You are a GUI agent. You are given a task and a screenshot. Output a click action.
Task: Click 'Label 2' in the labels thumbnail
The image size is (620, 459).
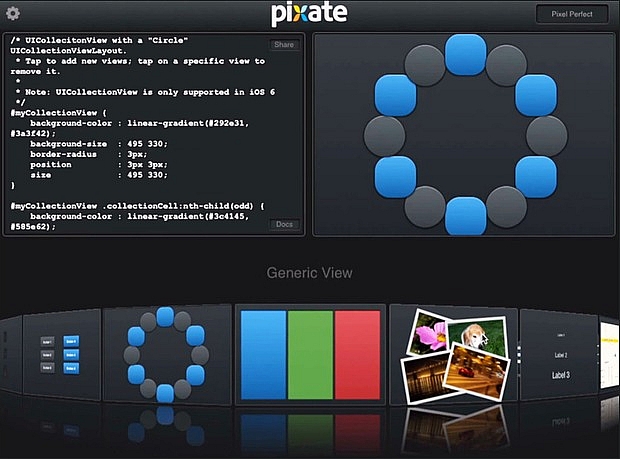[x=561, y=355]
